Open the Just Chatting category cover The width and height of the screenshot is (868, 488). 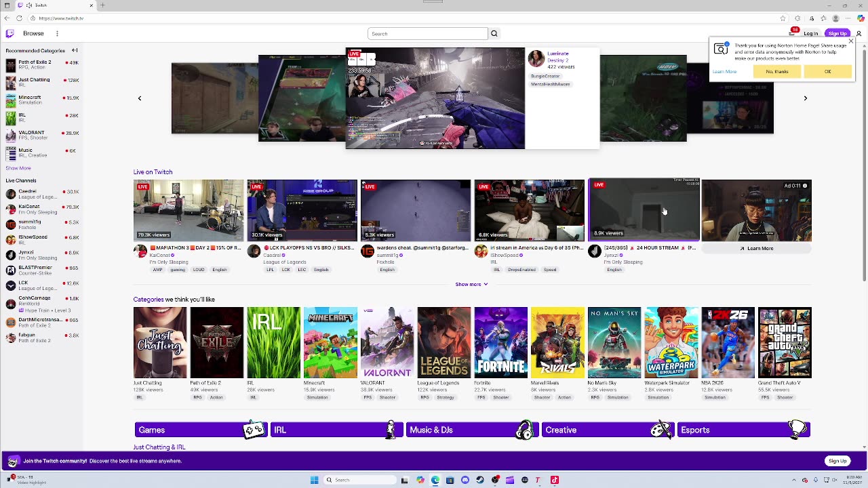[160, 342]
